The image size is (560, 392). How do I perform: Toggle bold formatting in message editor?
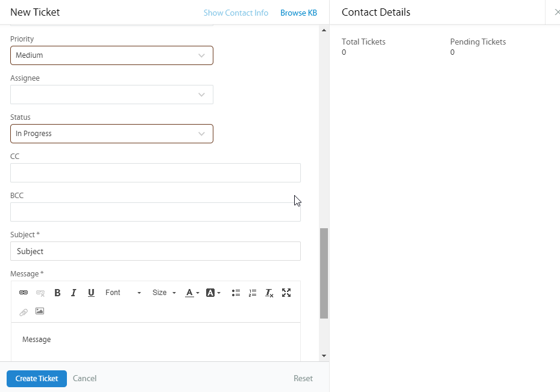[x=57, y=293]
